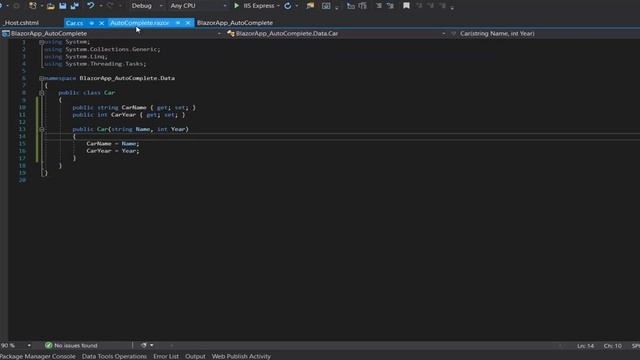
Task: Click green checkmark No issues icon
Action: (x=48, y=345)
